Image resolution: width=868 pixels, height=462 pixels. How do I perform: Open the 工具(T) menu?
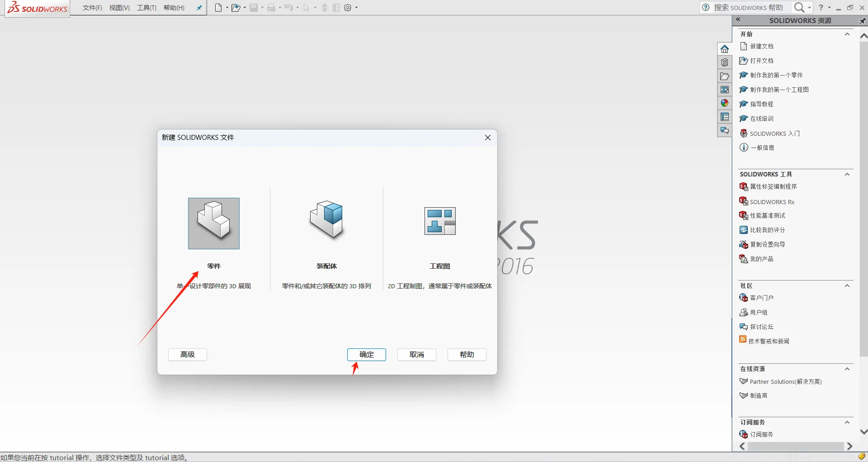pyautogui.click(x=146, y=8)
